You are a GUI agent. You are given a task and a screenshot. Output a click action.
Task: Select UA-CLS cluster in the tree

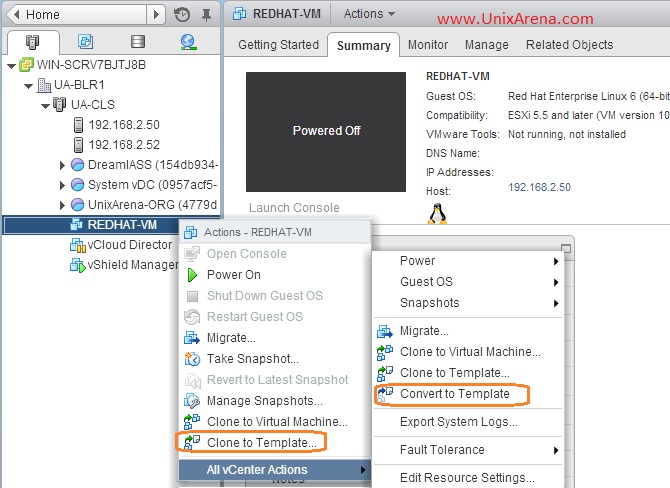(93, 105)
